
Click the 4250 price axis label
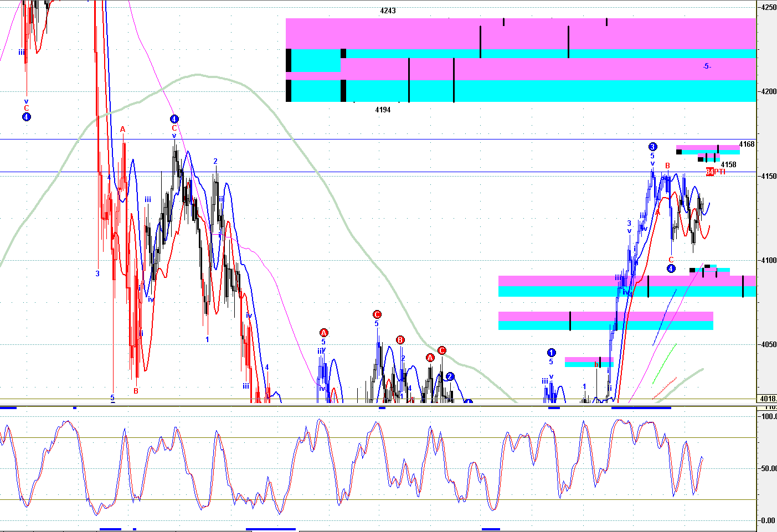(x=768, y=7)
